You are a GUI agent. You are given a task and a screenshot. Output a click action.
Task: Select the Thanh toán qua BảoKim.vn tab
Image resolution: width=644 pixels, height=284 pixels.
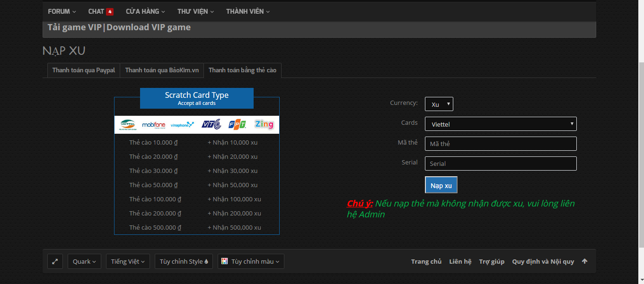pyautogui.click(x=162, y=70)
